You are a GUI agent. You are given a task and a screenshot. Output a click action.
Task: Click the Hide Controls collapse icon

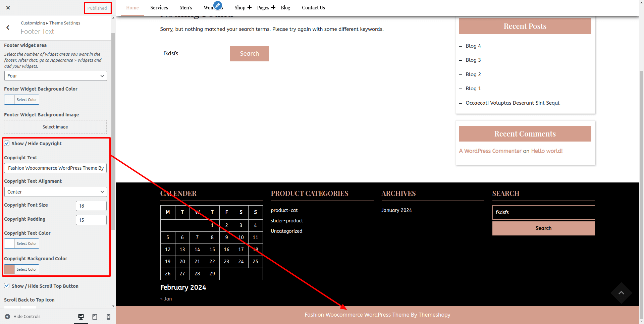click(7, 317)
